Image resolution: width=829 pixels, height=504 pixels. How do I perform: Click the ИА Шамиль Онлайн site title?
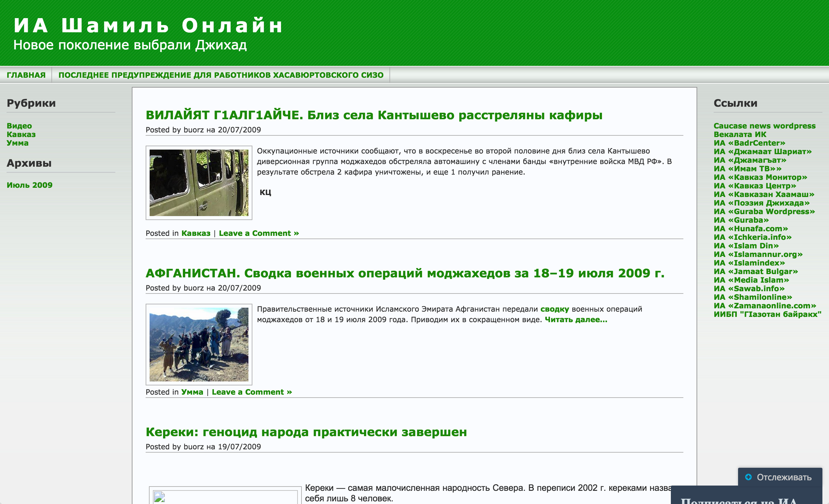coord(148,26)
